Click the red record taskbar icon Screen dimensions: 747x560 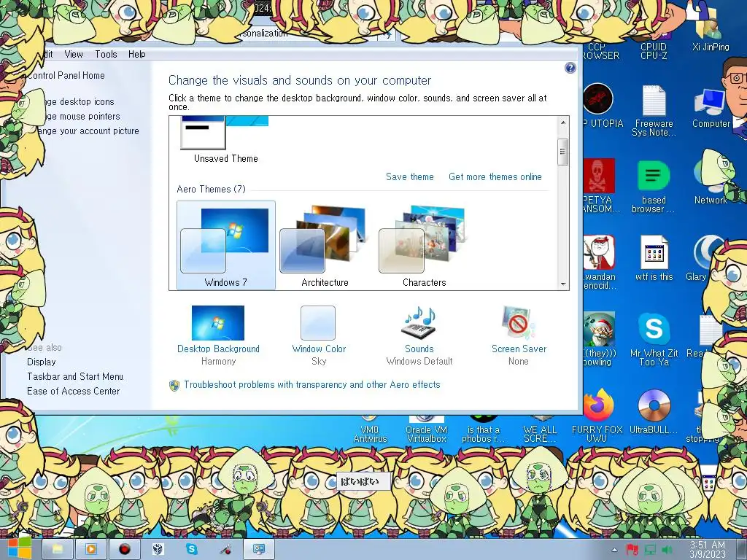click(x=125, y=549)
